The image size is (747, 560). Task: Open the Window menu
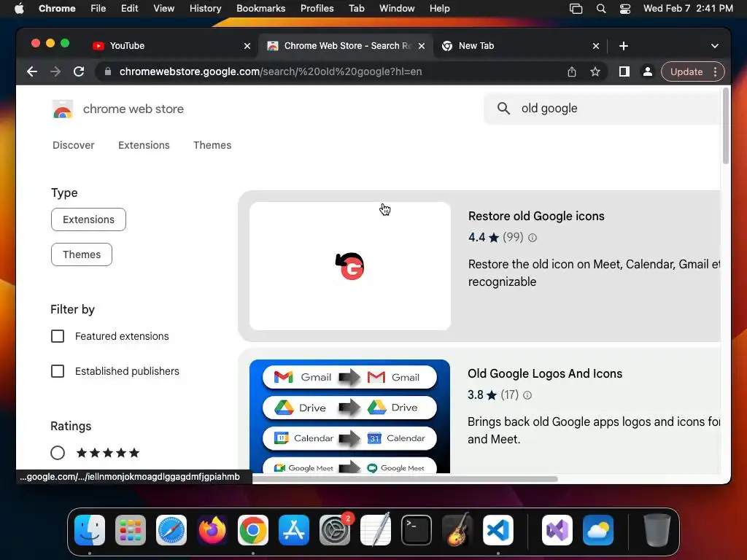tap(397, 9)
